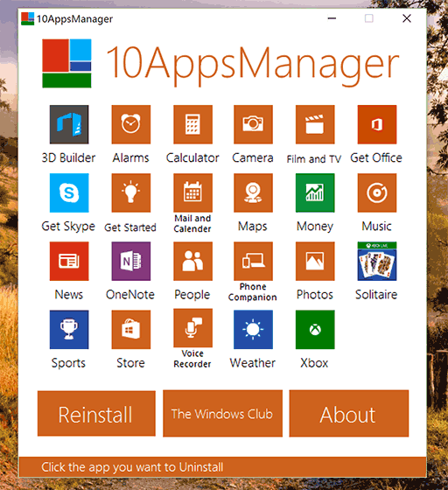Click the Reinstall button
This screenshot has width=448, height=490.
coord(96,413)
